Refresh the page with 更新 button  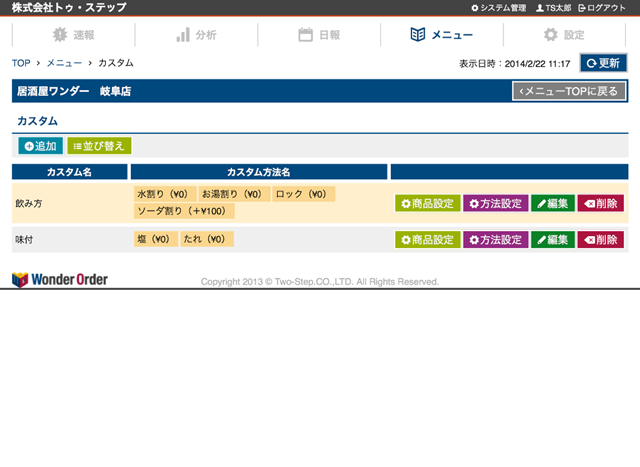tap(603, 63)
